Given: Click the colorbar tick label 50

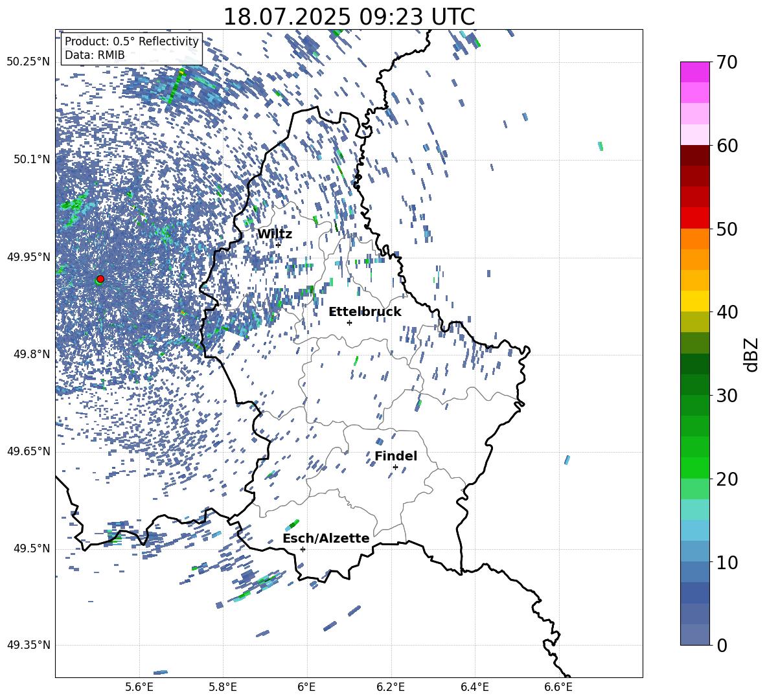Looking at the screenshot, I should click(x=727, y=229).
